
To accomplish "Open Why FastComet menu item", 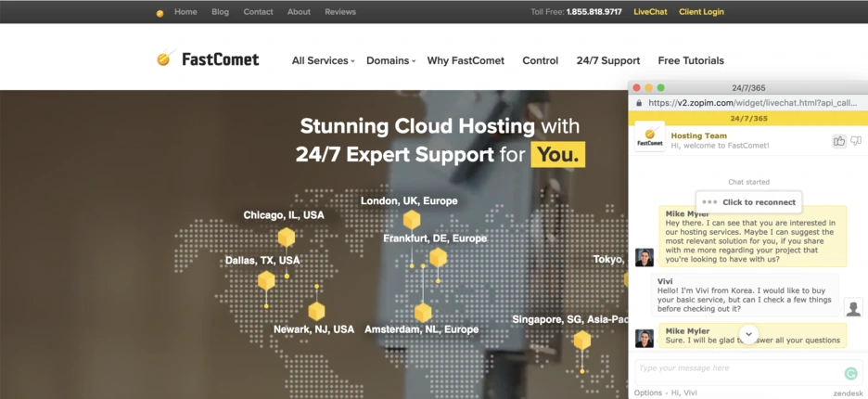I will click(x=466, y=61).
